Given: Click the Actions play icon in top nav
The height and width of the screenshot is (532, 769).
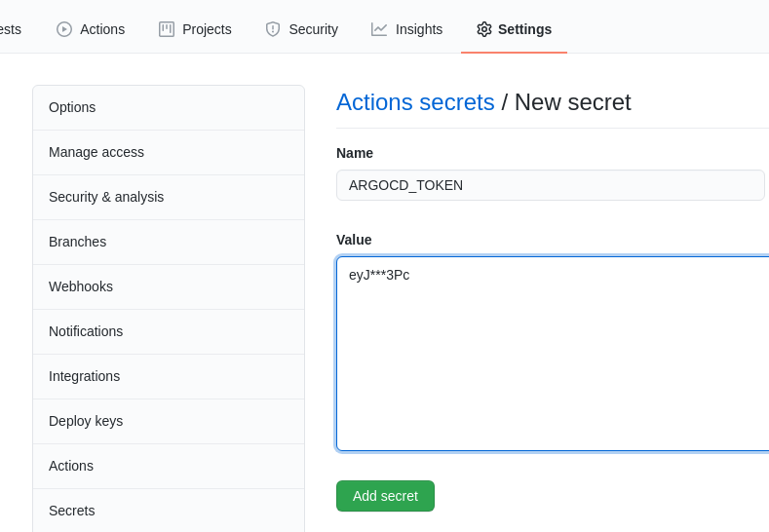Looking at the screenshot, I should (64, 29).
